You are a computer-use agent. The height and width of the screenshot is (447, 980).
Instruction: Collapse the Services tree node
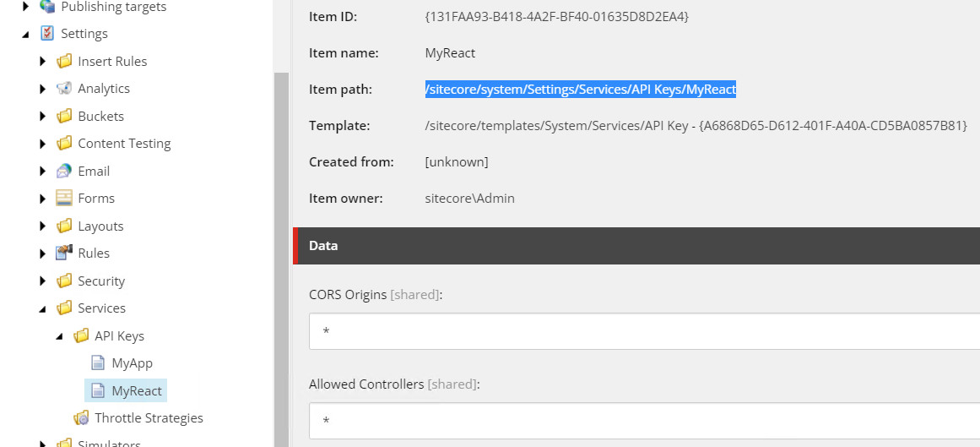(x=42, y=308)
